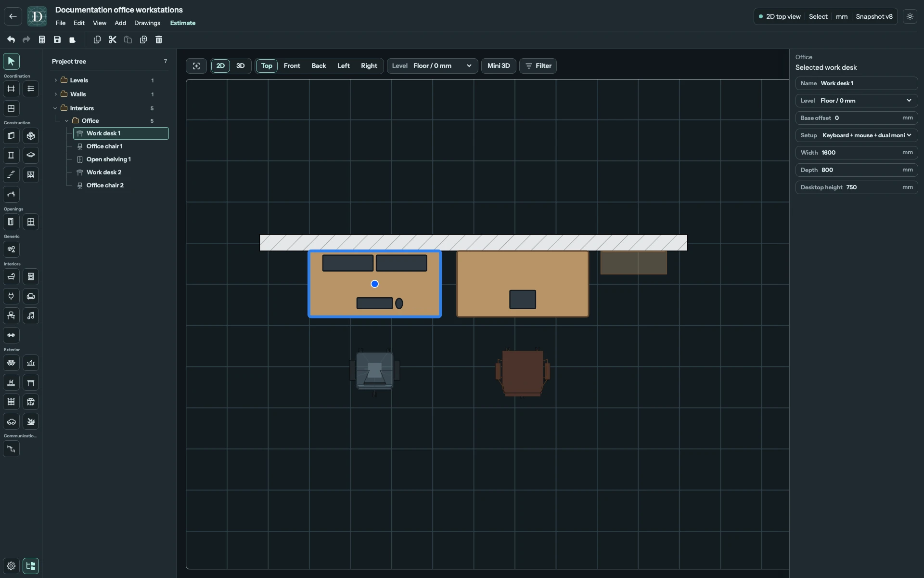Go back with the arrow button
This screenshot has height=578, width=924.
point(13,16)
